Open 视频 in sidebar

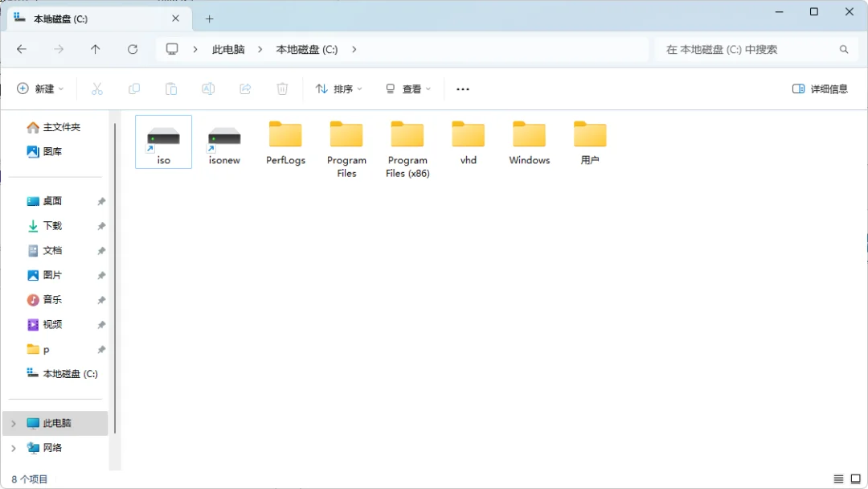tap(44, 324)
